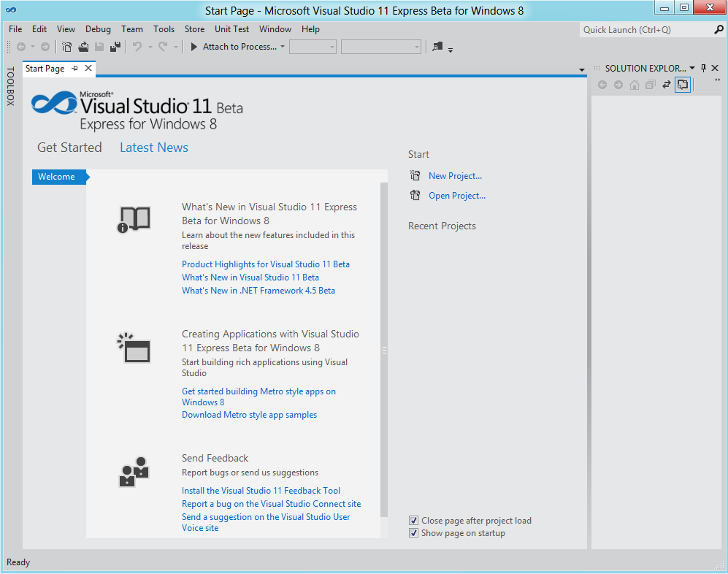
Task: Click the Creating Applications window icon
Action: [134, 348]
